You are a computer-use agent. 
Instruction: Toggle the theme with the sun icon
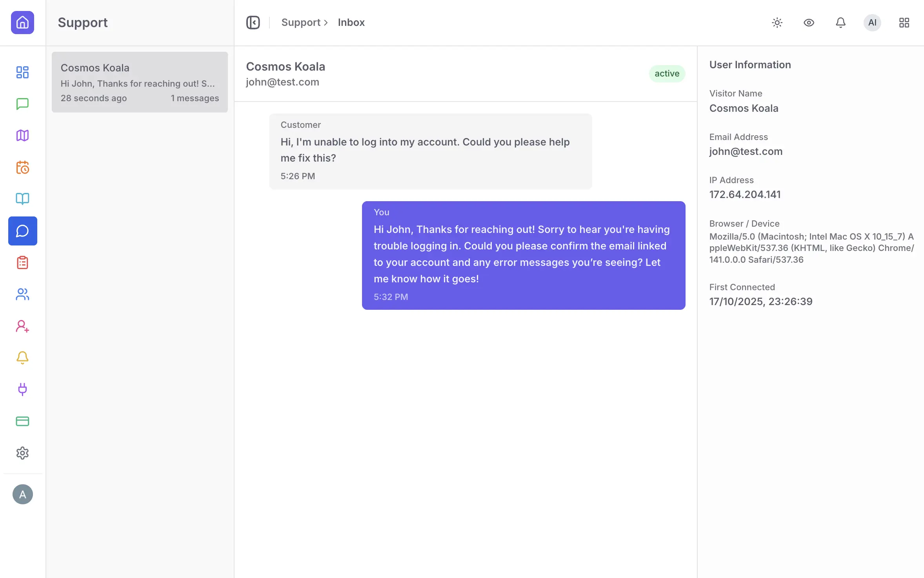777,23
